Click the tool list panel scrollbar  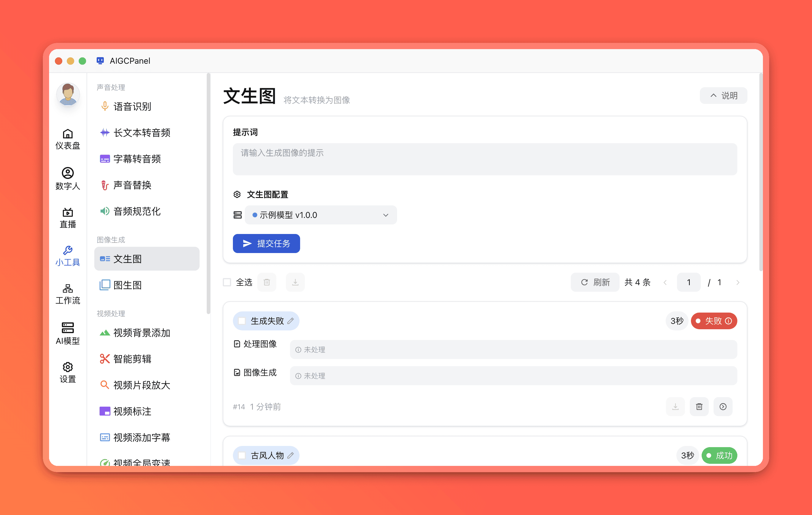coord(208,194)
